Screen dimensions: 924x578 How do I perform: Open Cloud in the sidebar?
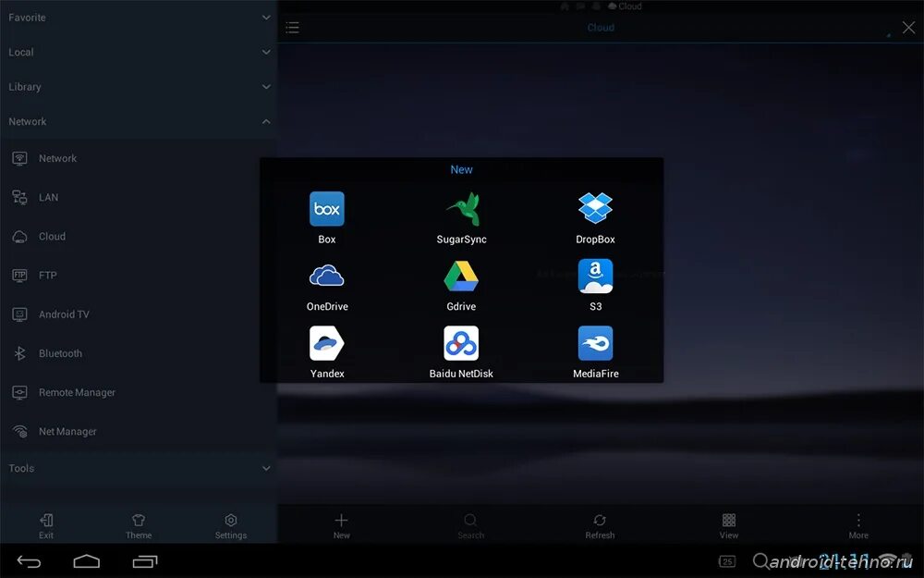[x=139, y=236]
